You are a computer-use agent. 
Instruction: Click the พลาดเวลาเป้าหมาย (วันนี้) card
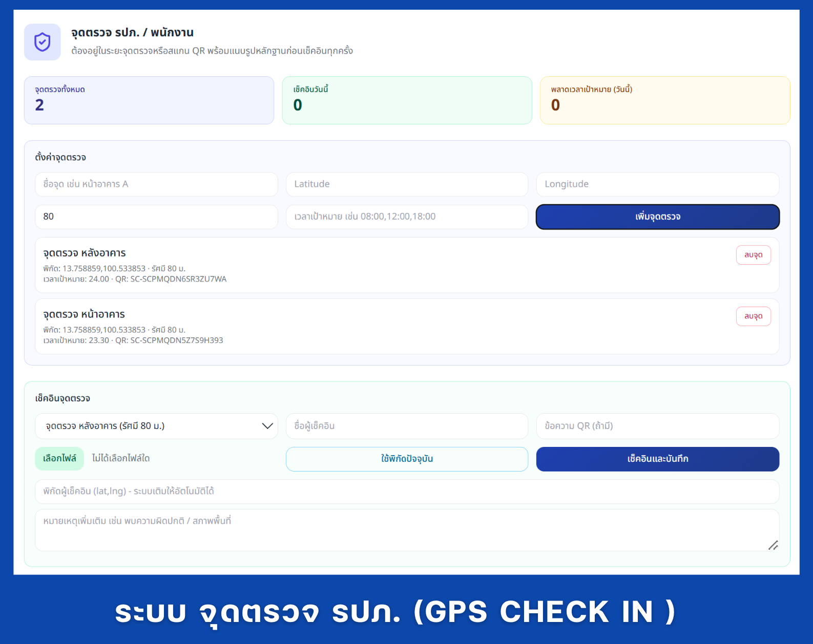665,100
